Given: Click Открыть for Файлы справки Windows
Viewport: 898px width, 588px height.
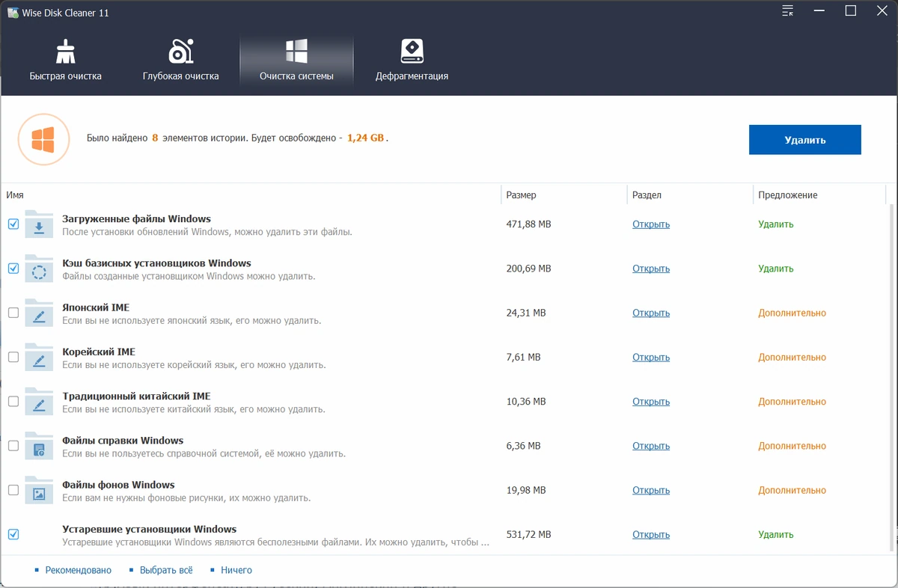Looking at the screenshot, I should point(651,446).
